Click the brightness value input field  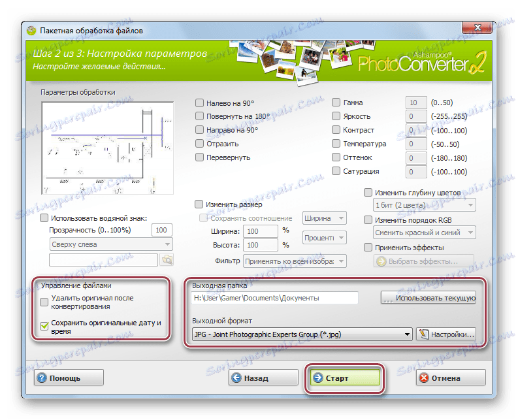(x=416, y=116)
